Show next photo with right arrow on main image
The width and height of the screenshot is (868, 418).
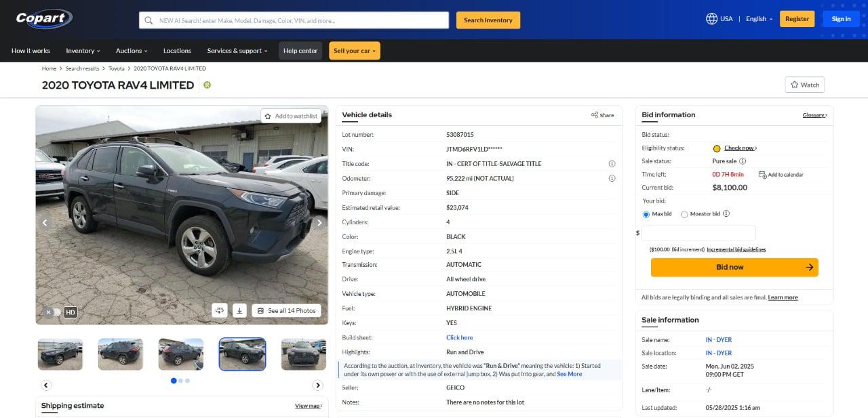(x=319, y=222)
